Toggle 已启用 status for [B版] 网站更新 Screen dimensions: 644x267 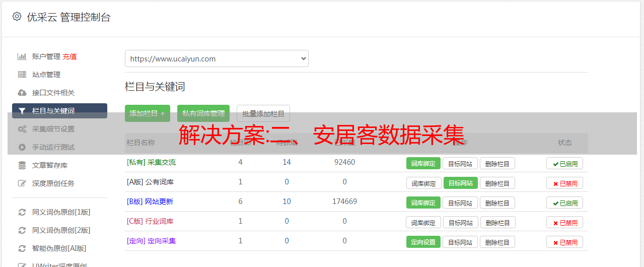coord(565,203)
